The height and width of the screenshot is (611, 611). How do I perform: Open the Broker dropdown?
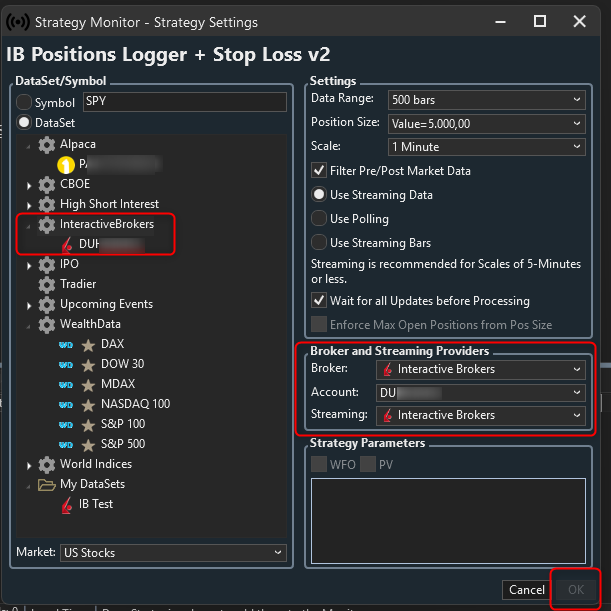[480, 369]
